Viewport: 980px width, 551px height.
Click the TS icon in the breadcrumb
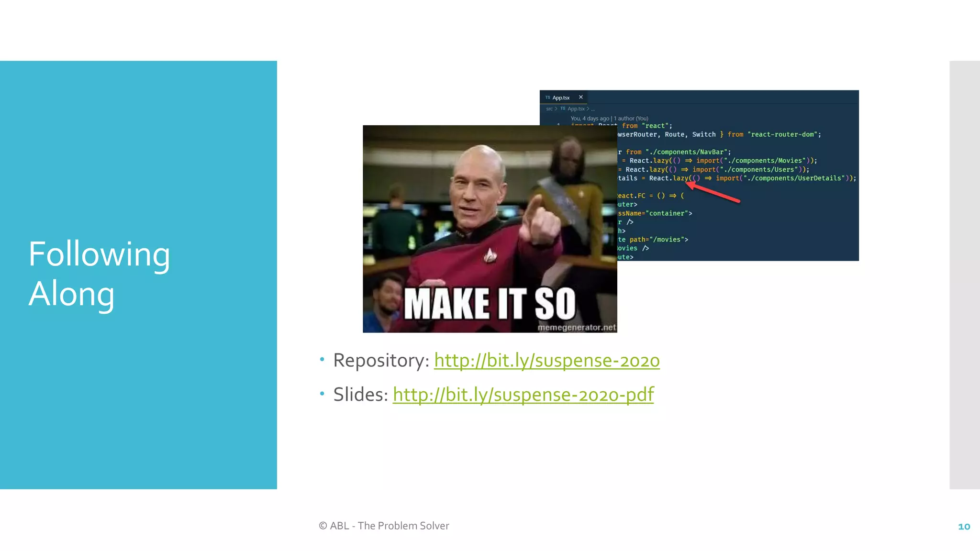[563, 109]
